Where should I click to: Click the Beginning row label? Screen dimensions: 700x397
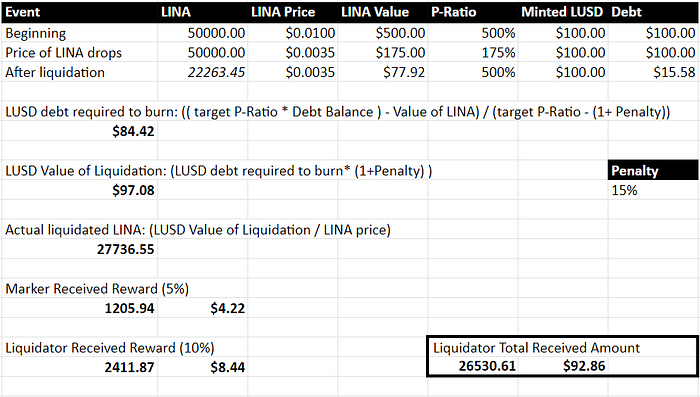point(36,33)
